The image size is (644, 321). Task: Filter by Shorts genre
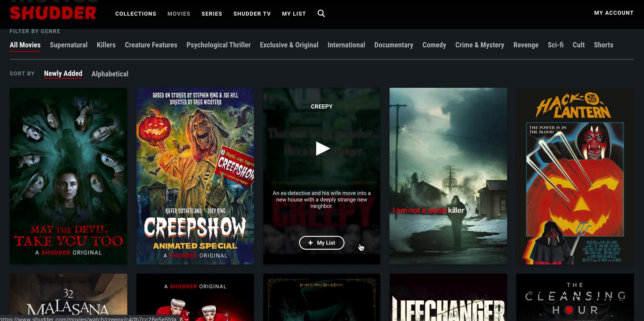[x=603, y=45]
